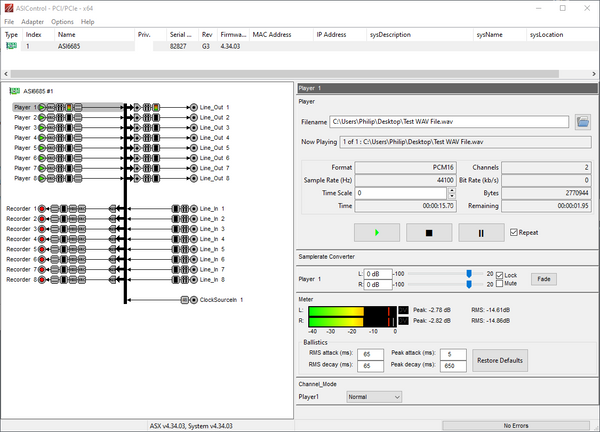Click the L volume 0 dB input field
Screen dimensions: 600x432
click(x=378, y=274)
